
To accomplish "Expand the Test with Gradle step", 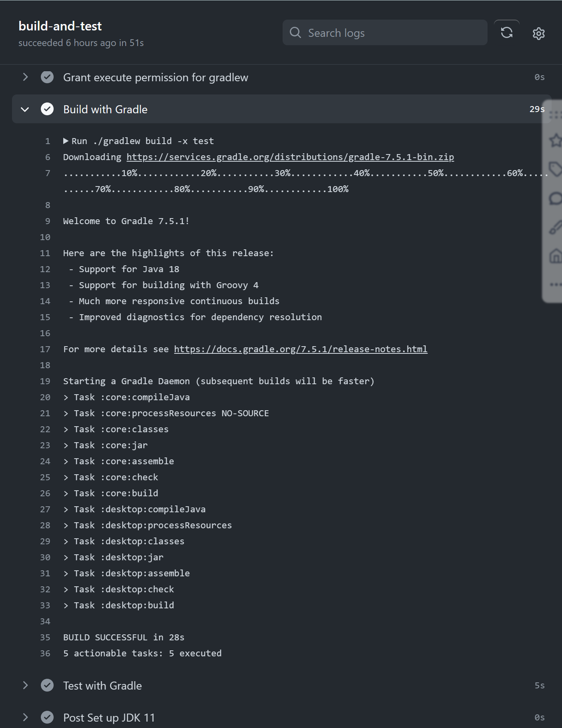I will (25, 685).
